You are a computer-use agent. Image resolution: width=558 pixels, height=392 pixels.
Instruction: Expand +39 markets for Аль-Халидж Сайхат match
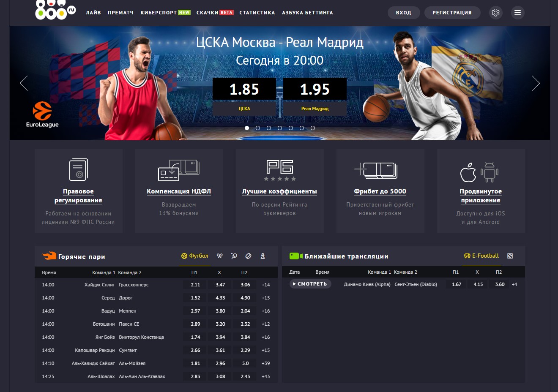click(266, 363)
